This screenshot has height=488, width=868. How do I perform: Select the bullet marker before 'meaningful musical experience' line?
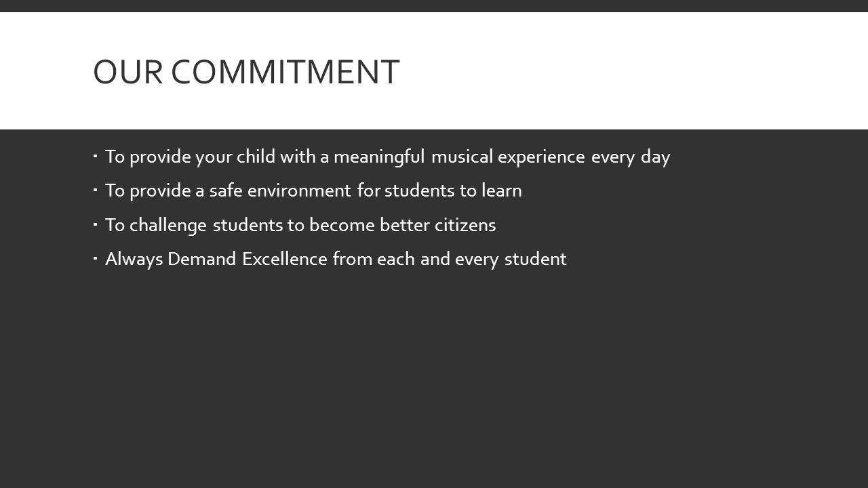point(96,157)
